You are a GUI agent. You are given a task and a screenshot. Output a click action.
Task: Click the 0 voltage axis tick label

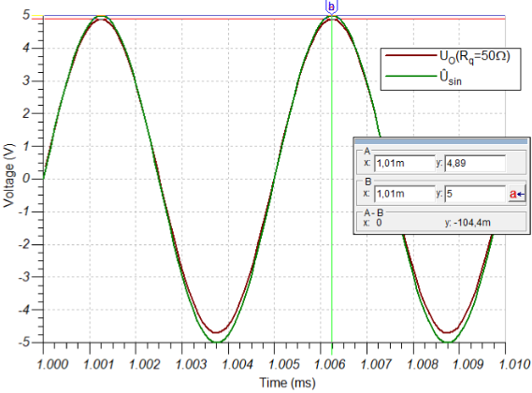(26, 179)
